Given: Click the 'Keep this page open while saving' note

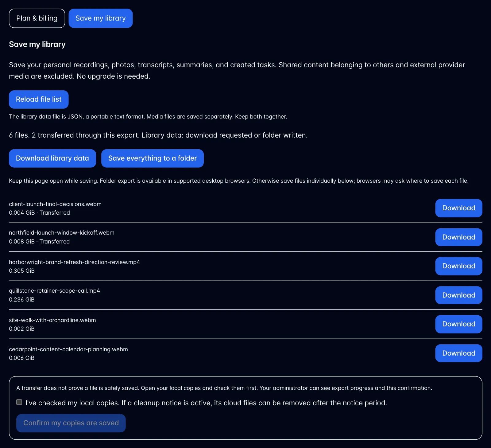Looking at the screenshot, I should [239, 181].
